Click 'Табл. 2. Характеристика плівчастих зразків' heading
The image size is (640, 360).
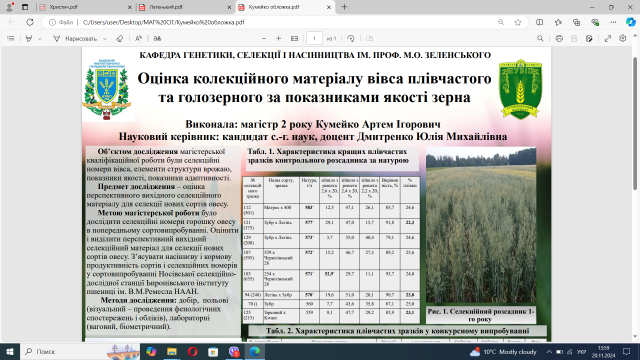pyautogui.click(x=397, y=331)
